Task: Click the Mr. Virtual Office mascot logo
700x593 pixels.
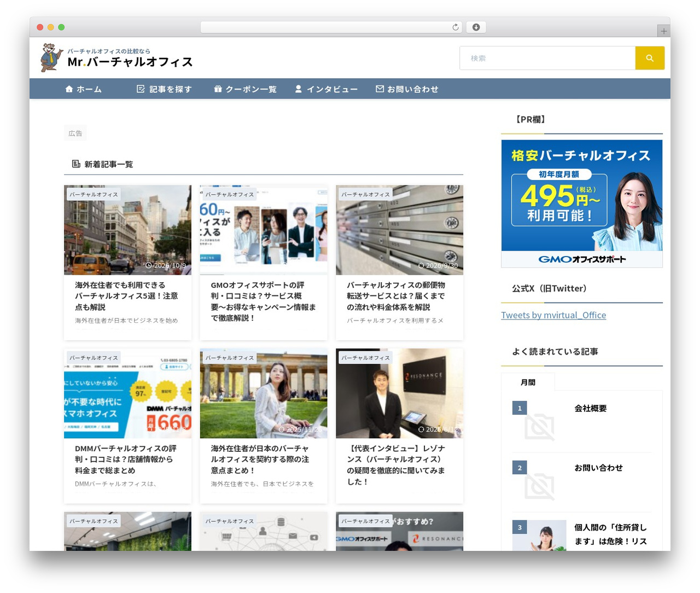Action: click(x=52, y=57)
